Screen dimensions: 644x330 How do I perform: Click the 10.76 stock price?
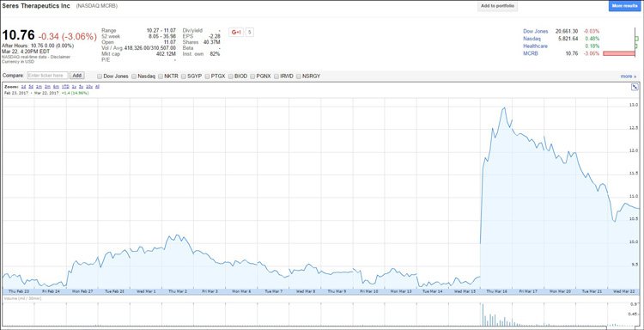(x=19, y=36)
